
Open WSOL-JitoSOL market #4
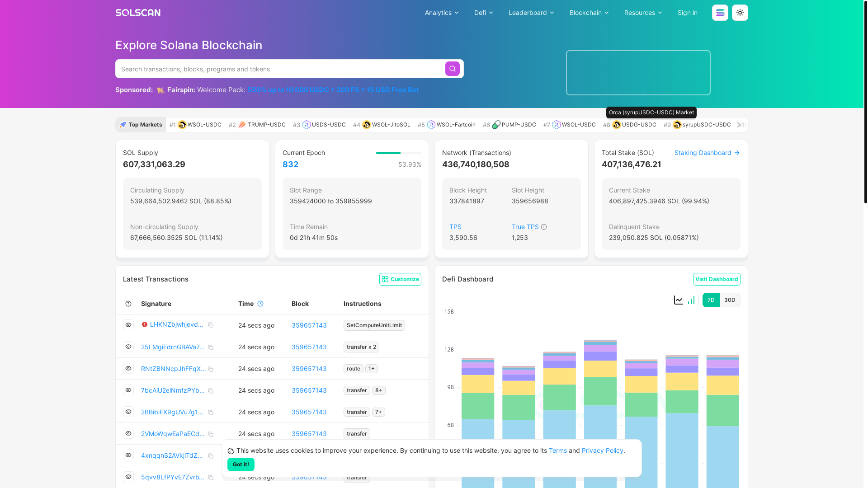382,125
